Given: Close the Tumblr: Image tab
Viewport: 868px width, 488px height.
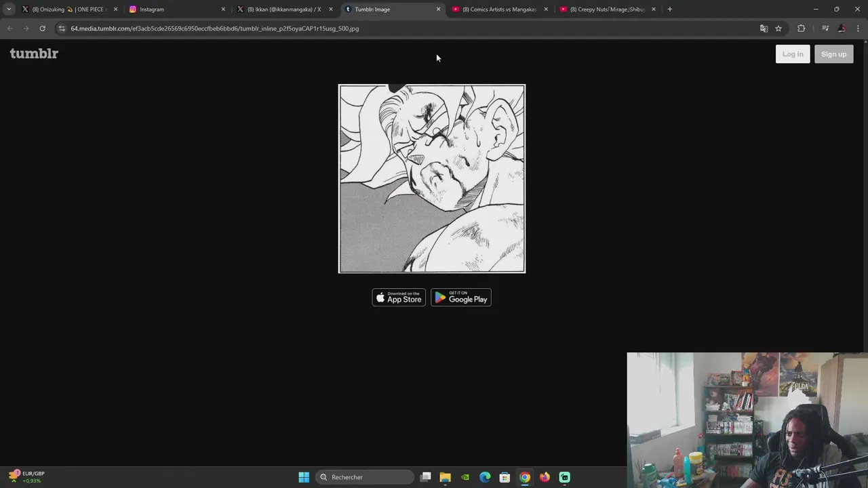Looking at the screenshot, I should [x=438, y=9].
